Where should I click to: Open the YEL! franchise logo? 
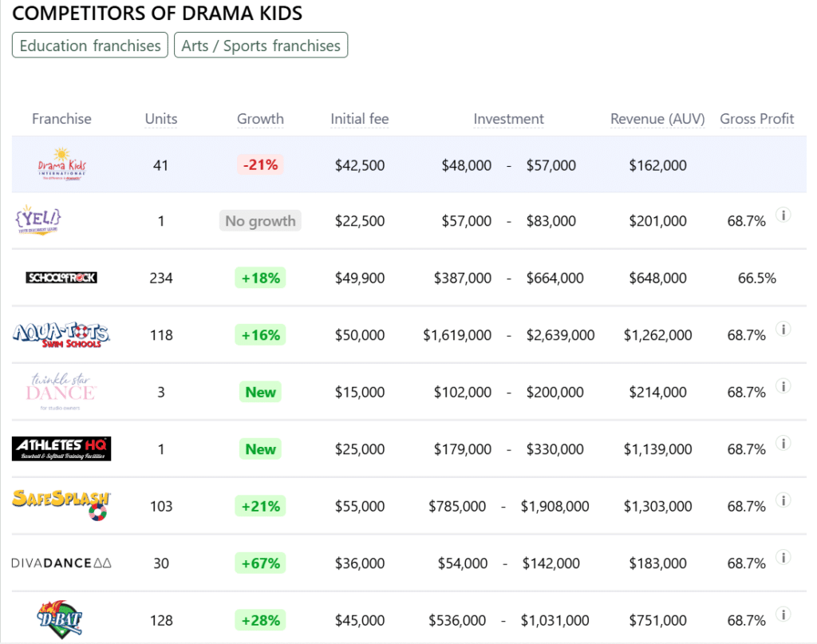pyautogui.click(x=38, y=220)
